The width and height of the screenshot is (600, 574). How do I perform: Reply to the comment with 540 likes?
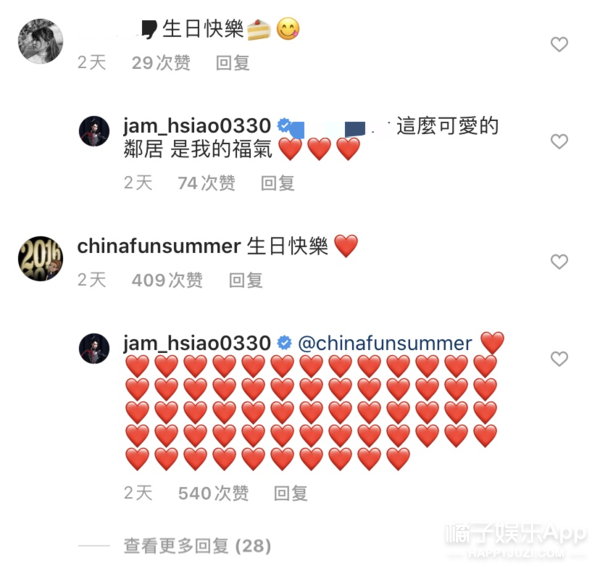[290, 493]
